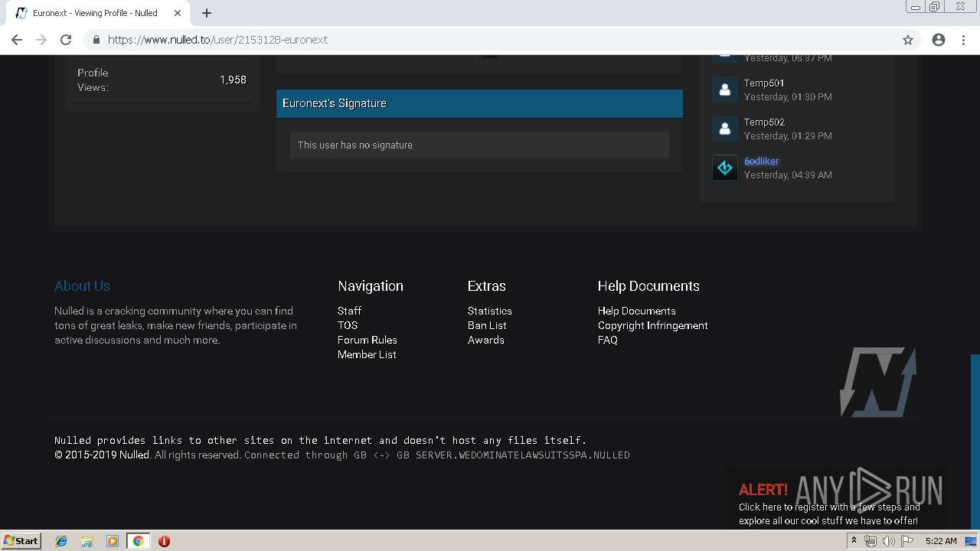Bookmark this page with the star icon
This screenshot has height=551, width=980.
coord(908,40)
